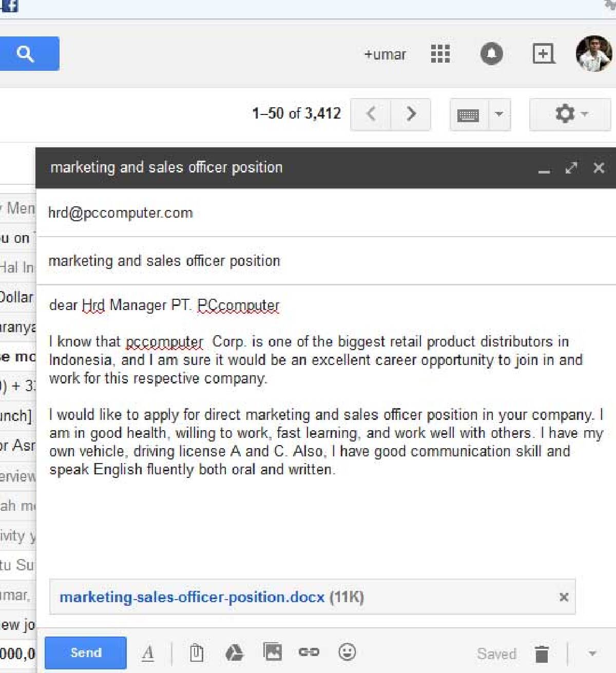Insert files using Google Drive
This screenshot has height=673, width=616.
(234, 653)
